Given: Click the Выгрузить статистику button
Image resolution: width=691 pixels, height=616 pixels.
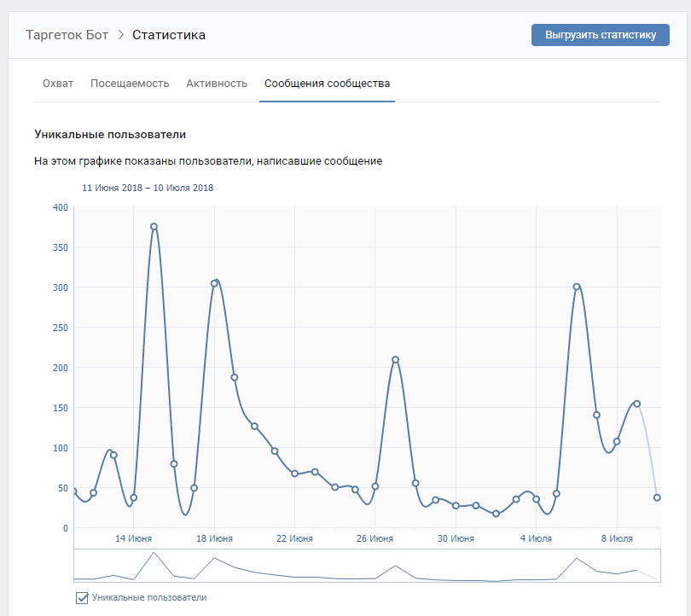Looking at the screenshot, I should click(x=600, y=35).
